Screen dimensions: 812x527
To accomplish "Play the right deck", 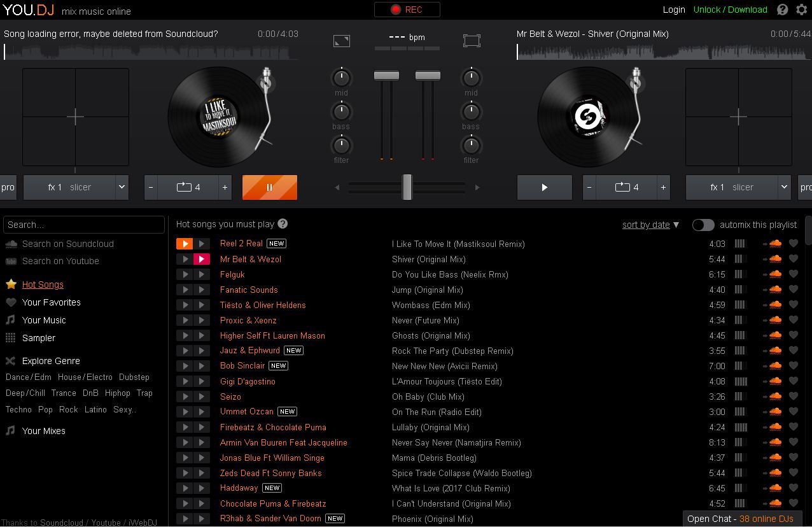I will point(544,187).
